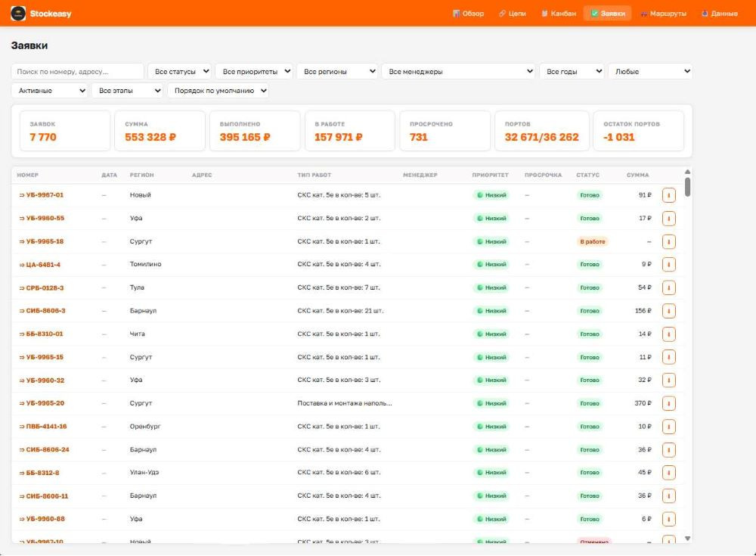The width and height of the screenshot is (756, 556).
Task: Expand the Все приоритеты filter
Action: click(254, 71)
